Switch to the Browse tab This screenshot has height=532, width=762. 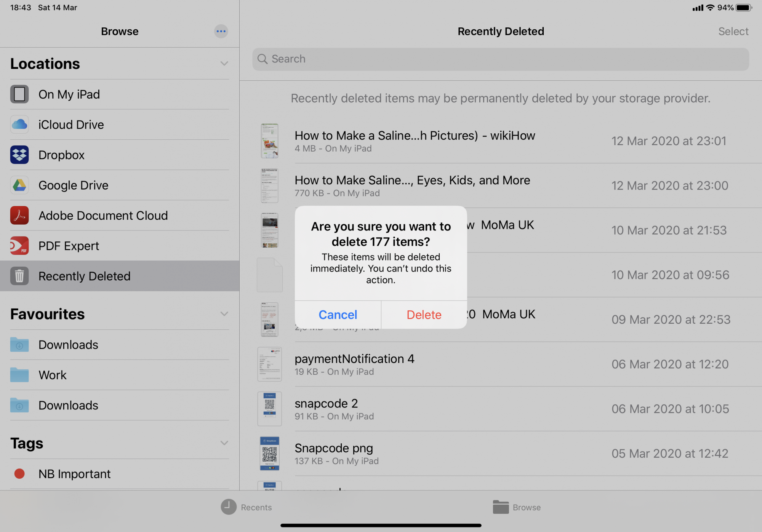tap(517, 507)
